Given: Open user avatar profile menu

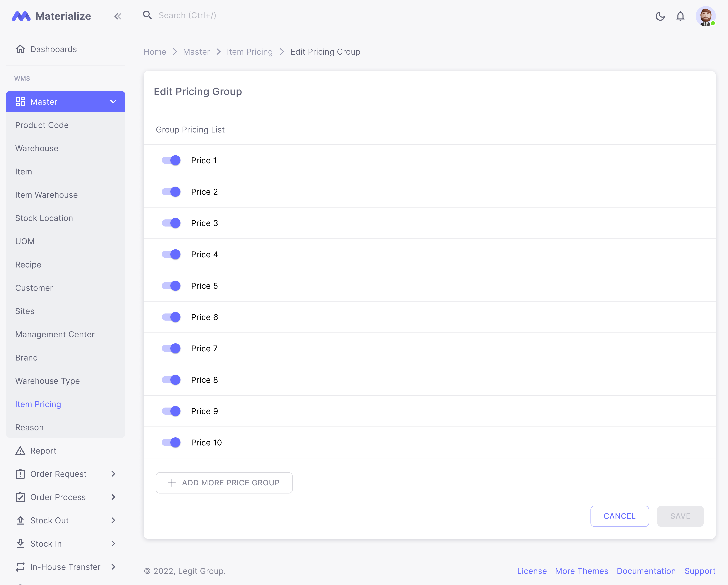Looking at the screenshot, I should pos(705,16).
